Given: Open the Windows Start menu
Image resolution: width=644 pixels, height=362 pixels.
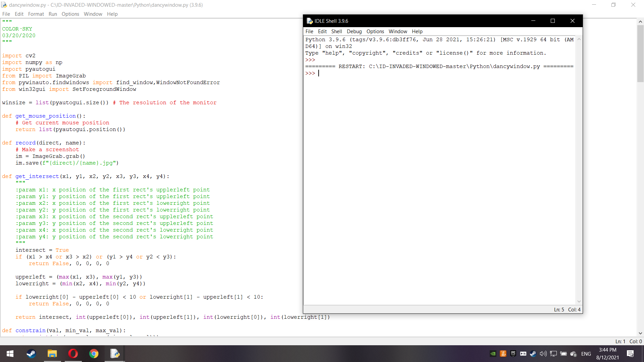Looking at the screenshot, I should (x=10, y=354).
